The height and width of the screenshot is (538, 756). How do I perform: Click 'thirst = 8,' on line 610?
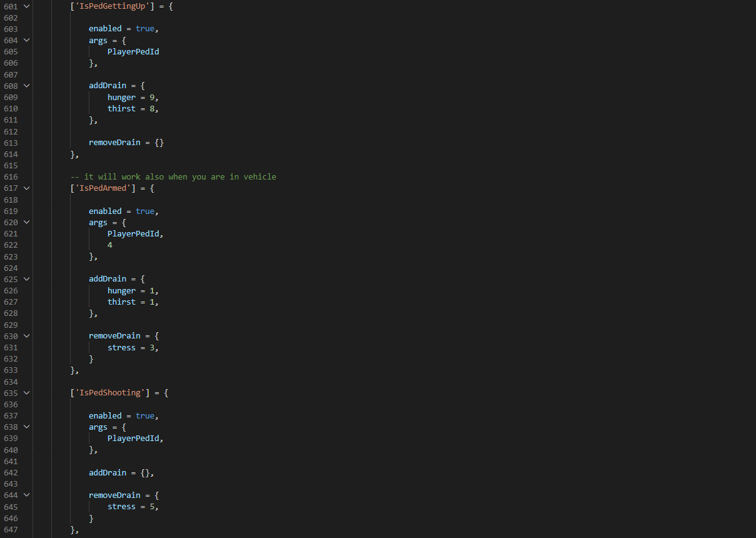click(x=133, y=108)
